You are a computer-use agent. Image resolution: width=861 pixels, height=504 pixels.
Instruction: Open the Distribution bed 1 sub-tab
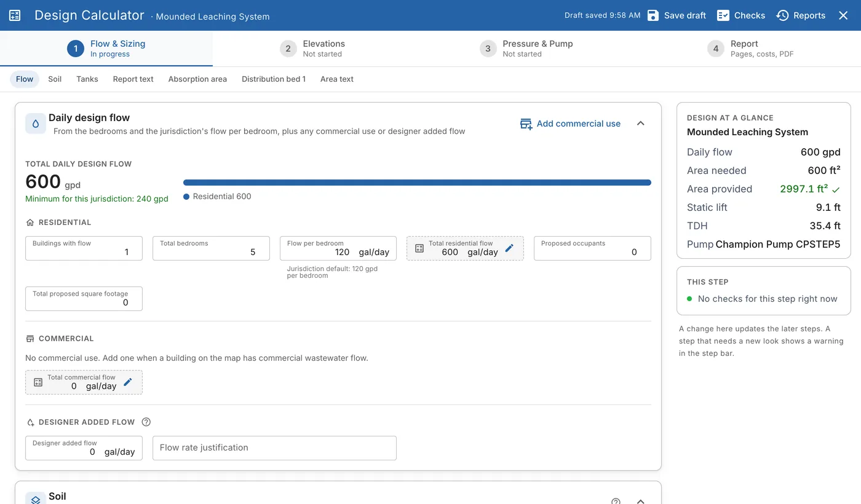[274, 79]
